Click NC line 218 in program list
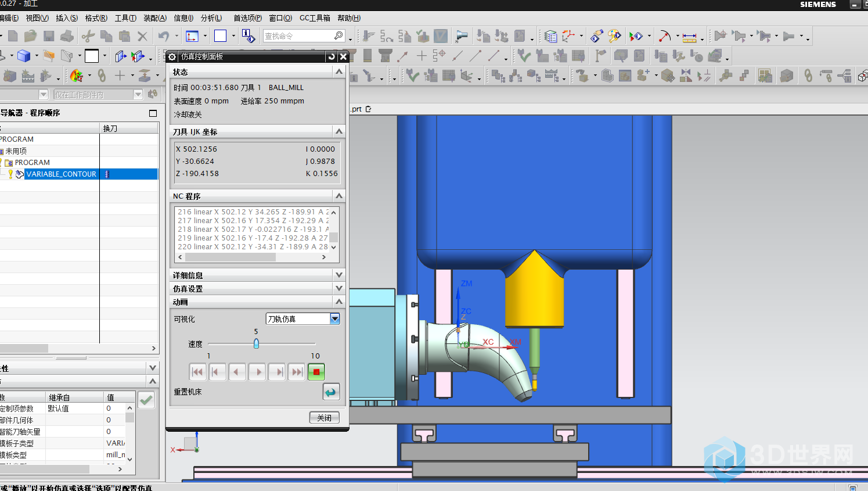The height and width of the screenshot is (491, 868). click(x=253, y=229)
